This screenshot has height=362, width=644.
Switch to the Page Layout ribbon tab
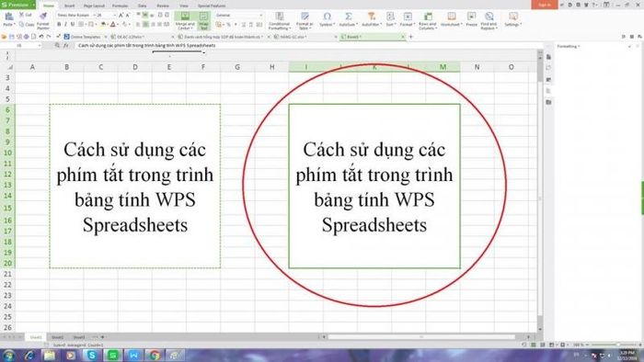click(94, 6)
